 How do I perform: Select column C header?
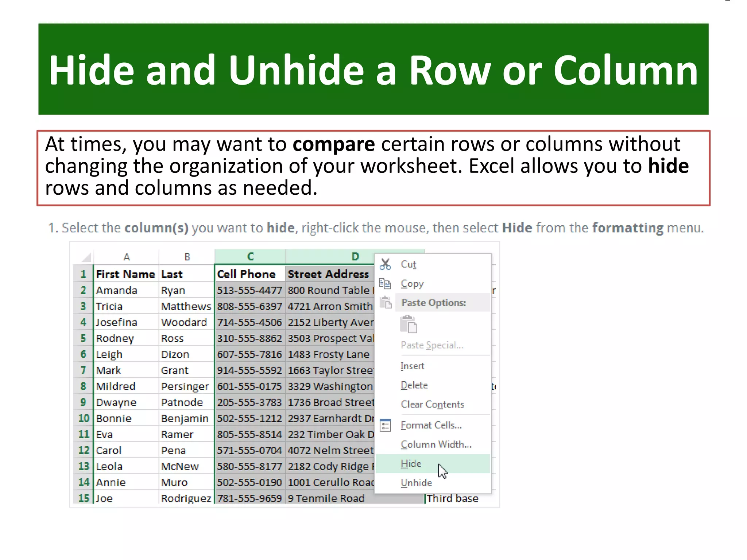250,257
